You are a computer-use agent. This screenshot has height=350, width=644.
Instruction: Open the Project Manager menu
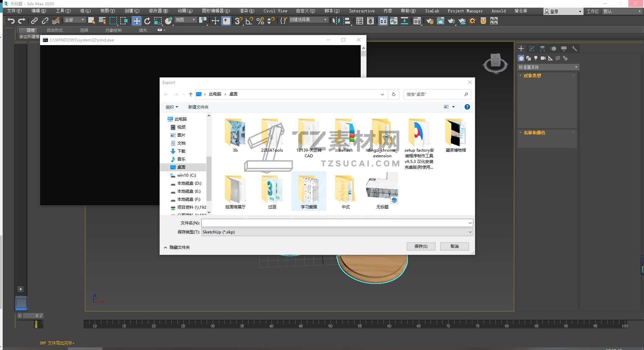pos(465,11)
